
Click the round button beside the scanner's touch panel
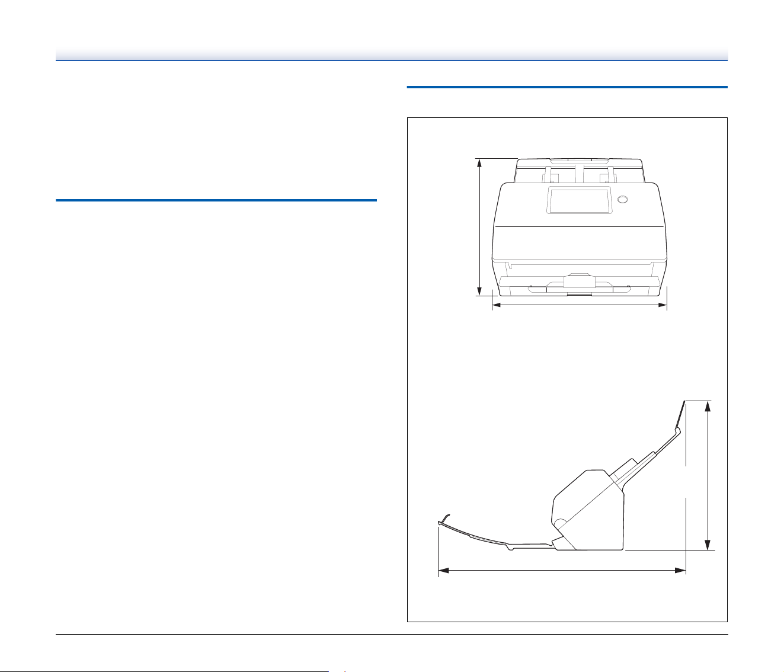click(622, 199)
